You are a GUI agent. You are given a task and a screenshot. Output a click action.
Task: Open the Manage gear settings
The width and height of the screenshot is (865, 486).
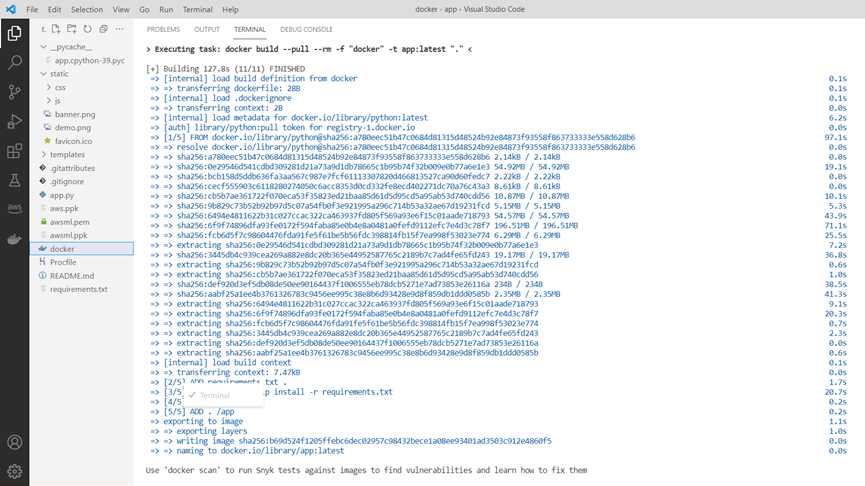(14, 471)
